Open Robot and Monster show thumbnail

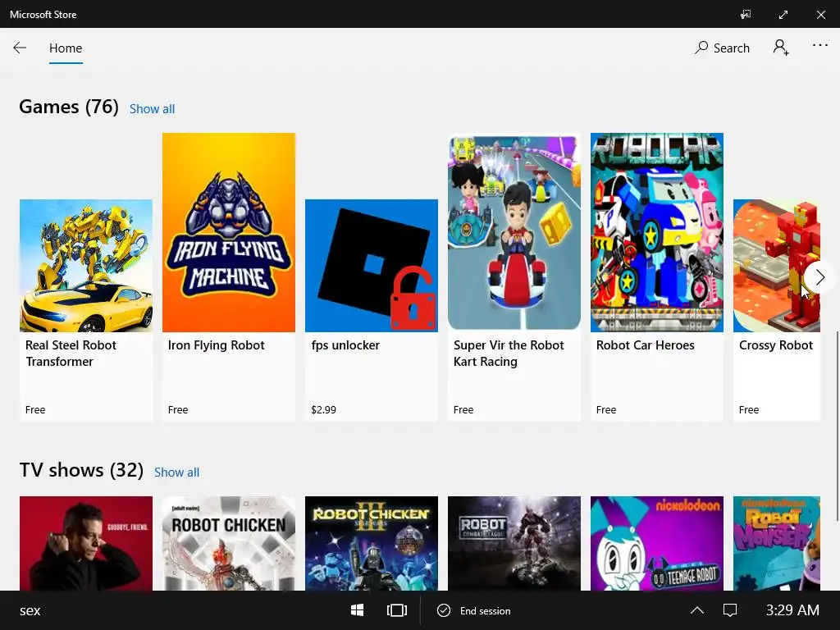click(776, 543)
